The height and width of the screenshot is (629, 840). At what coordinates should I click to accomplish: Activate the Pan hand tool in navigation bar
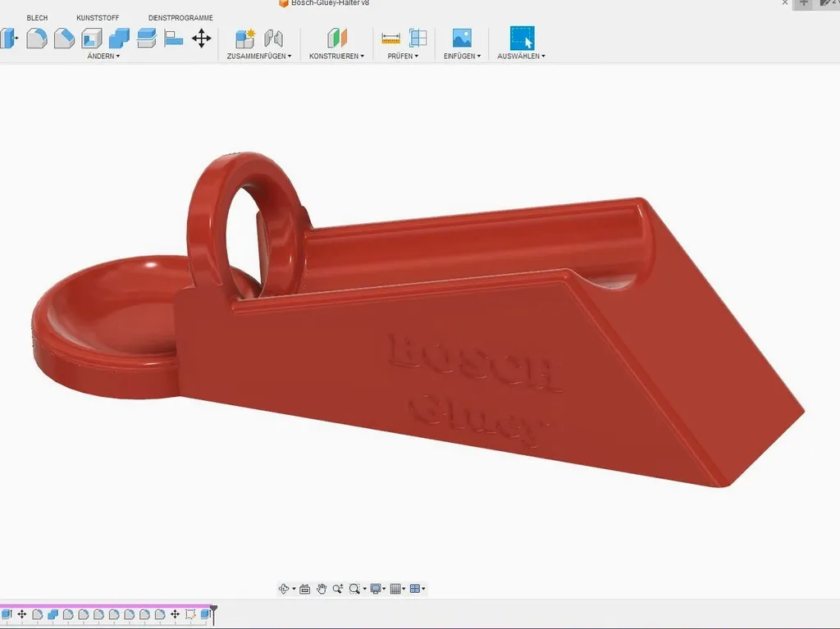(x=322, y=589)
